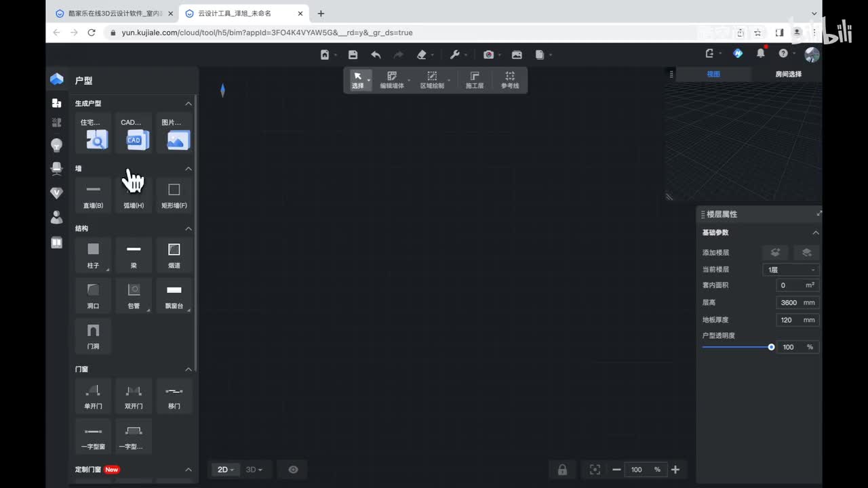Click the save icon in the top toolbar
The image size is (868, 488).
[x=353, y=54]
